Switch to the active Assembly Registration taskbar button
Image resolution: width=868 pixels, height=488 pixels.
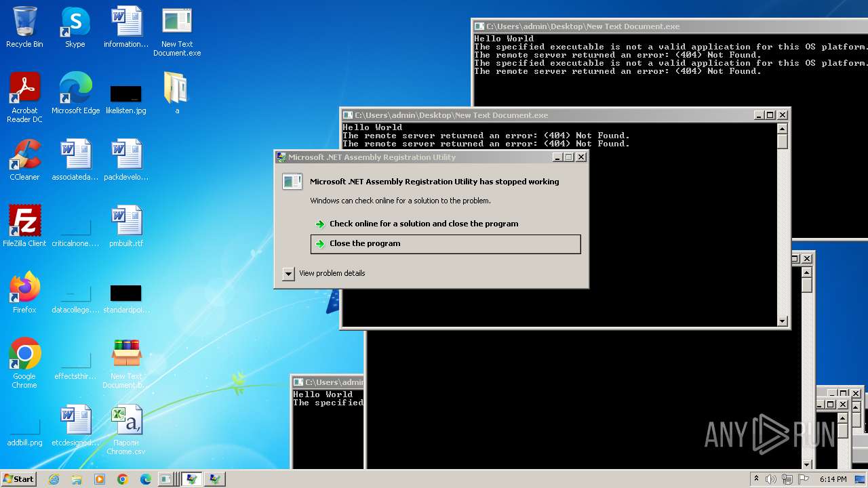(192, 479)
